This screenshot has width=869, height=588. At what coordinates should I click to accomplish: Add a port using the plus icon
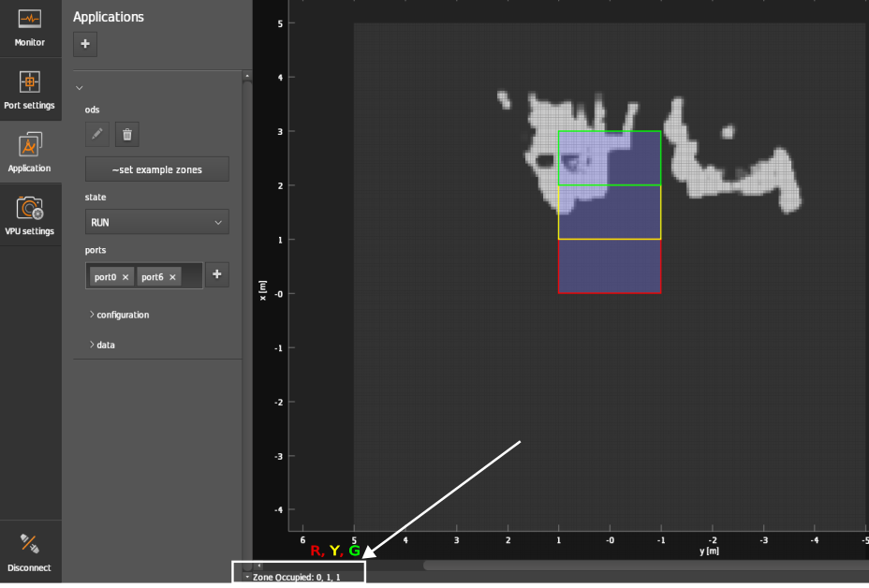coord(217,273)
